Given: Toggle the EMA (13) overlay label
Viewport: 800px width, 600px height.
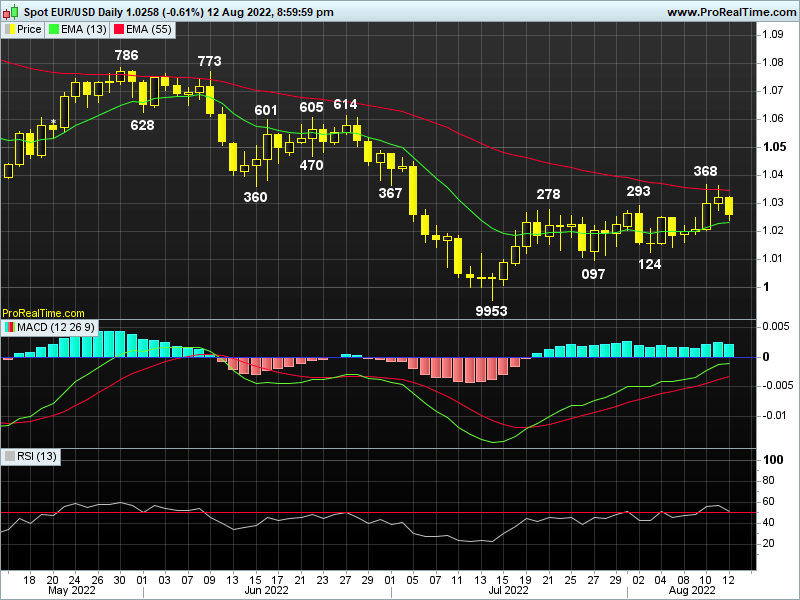Looking at the screenshot, I should point(84,29).
